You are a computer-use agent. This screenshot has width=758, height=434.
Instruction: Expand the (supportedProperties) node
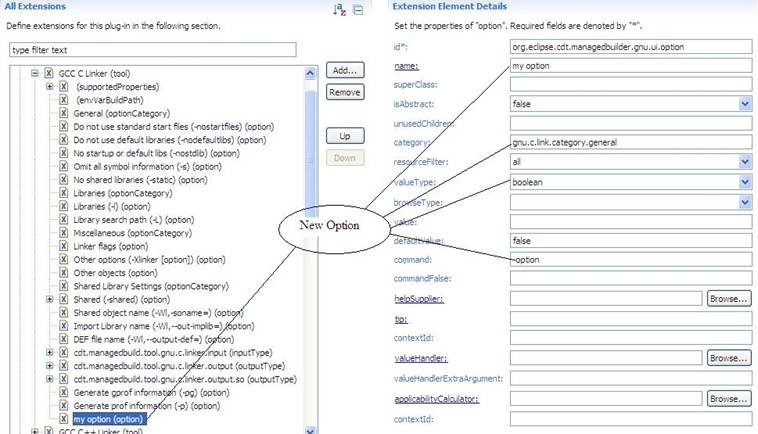[x=49, y=87]
